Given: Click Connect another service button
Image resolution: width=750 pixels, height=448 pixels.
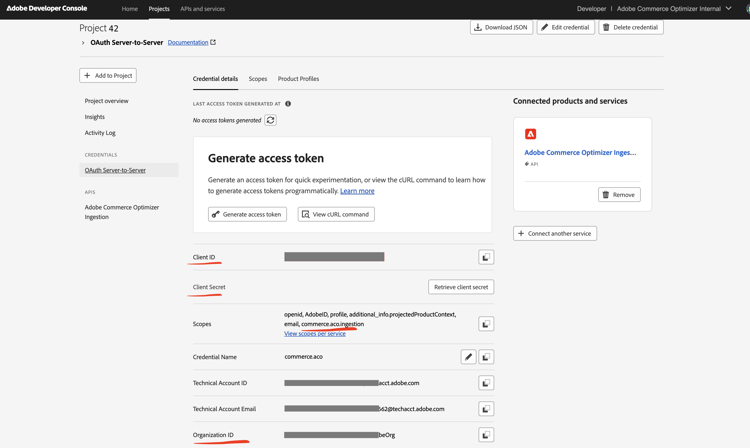Looking at the screenshot, I should [x=555, y=233].
